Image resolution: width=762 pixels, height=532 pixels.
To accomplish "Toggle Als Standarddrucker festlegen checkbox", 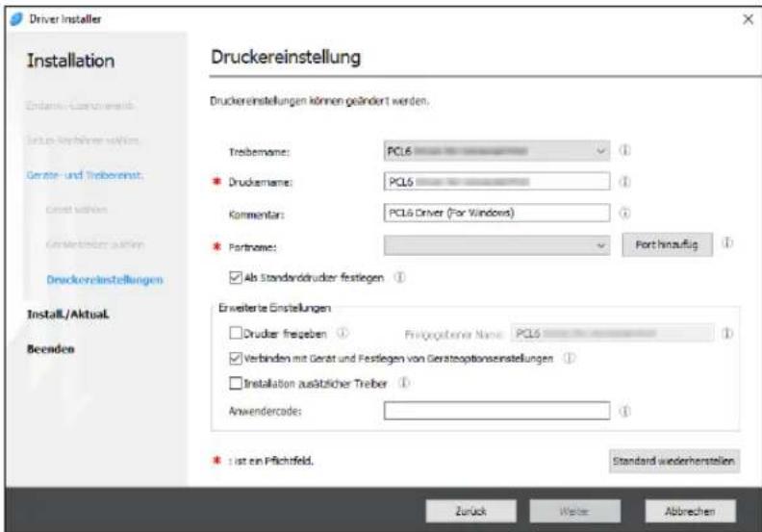I will coord(236,277).
